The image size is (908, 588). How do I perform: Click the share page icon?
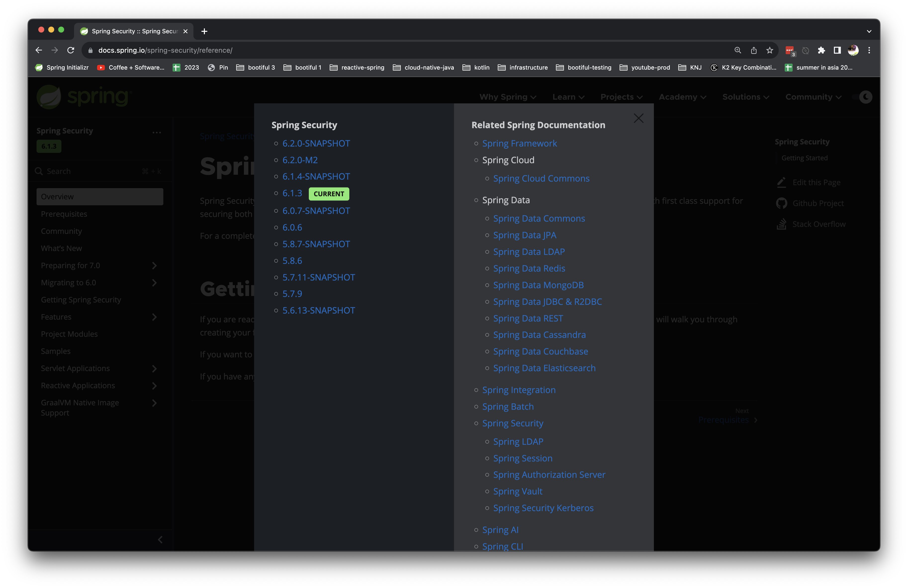754,50
